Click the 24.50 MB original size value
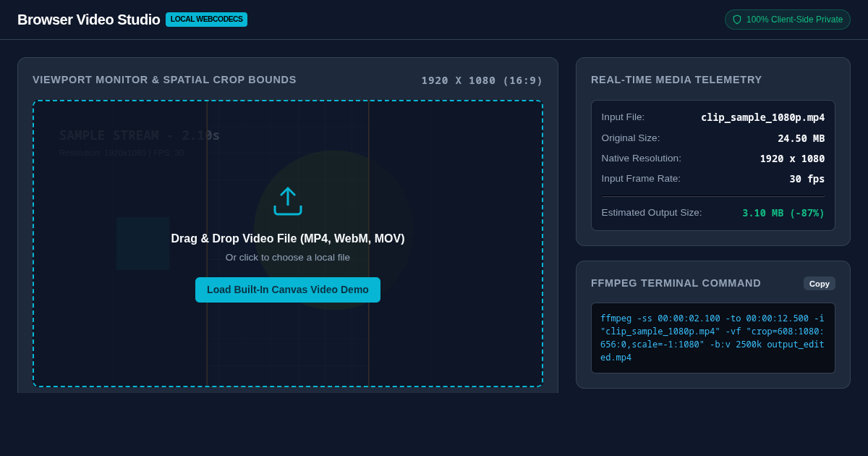This screenshot has width=868, height=456. pos(801,138)
